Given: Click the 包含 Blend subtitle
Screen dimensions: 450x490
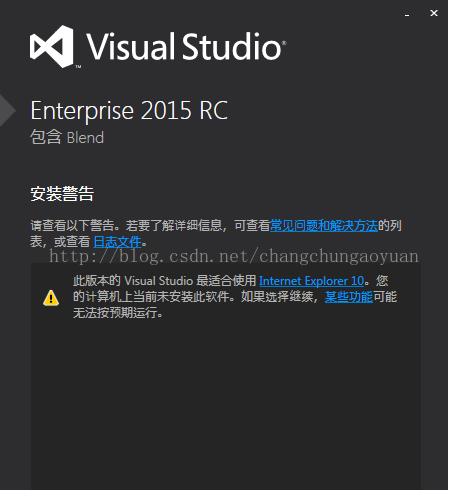Looking at the screenshot, I should 67,137.
